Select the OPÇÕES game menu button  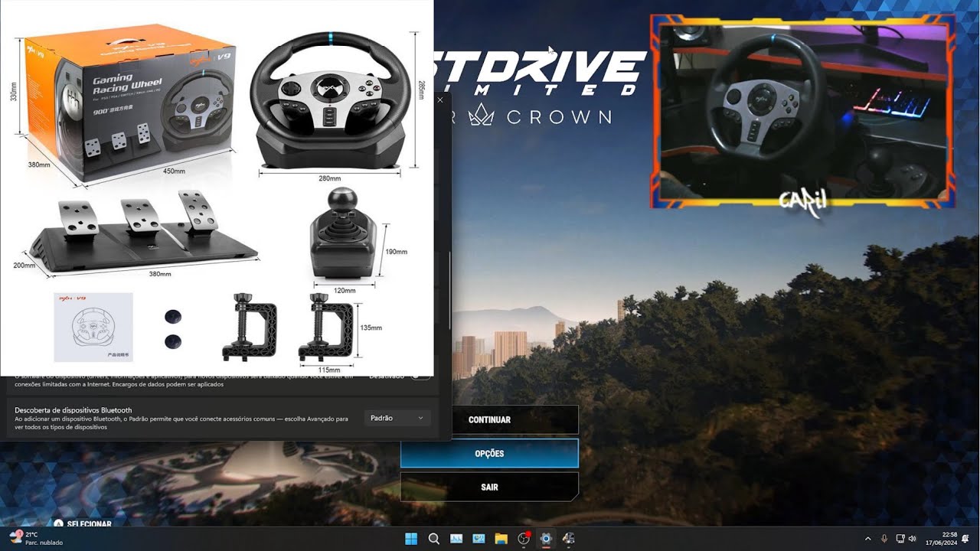click(x=489, y=453)
